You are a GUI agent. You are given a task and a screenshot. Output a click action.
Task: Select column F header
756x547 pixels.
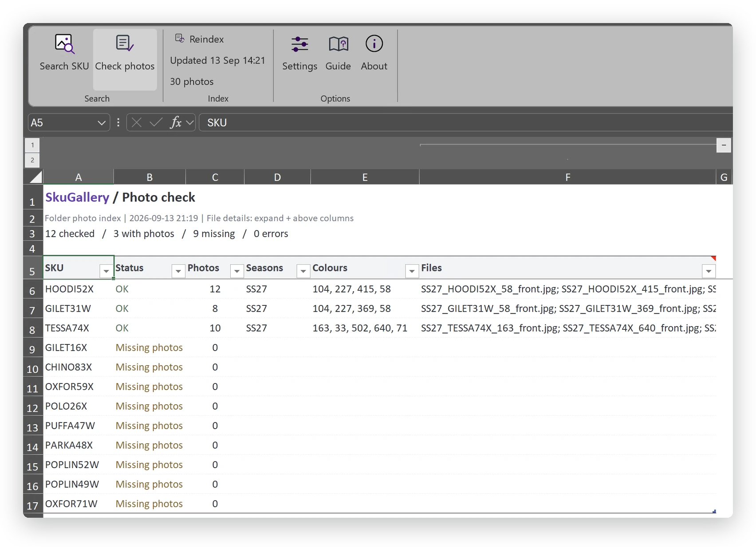(567, 177)
